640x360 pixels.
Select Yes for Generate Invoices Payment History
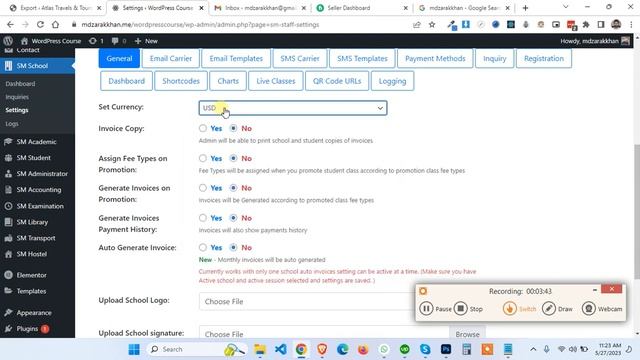coord(203,218)
